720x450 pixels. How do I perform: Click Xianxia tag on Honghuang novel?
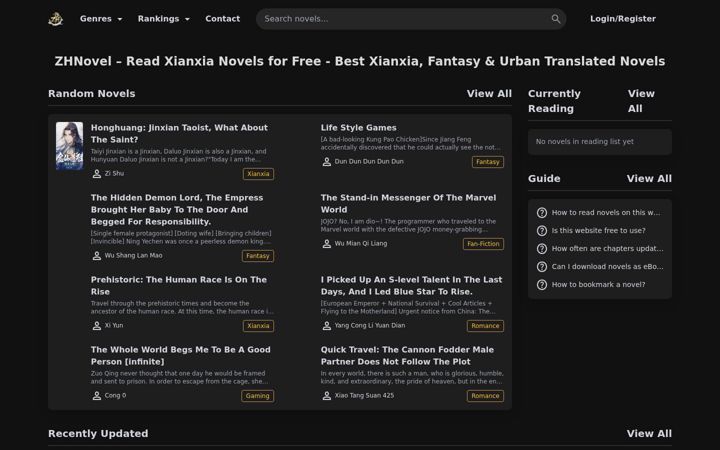(258, 174)
